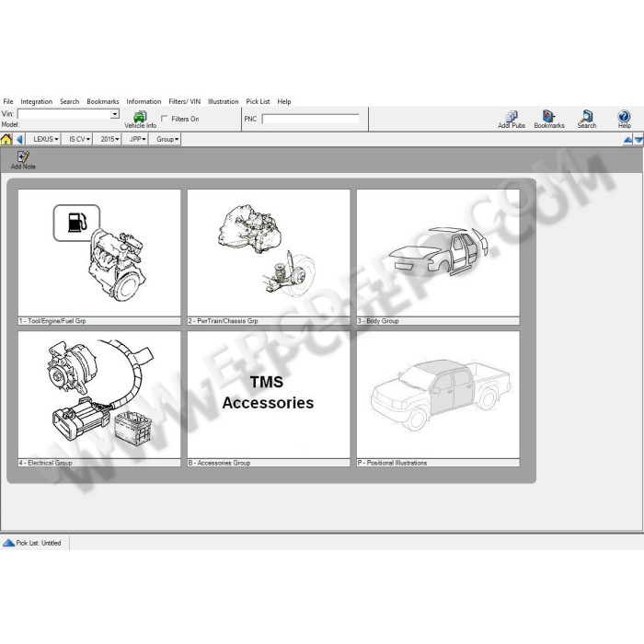Open TMS Accessories Group thumbnail

click(x=269, y=395)
